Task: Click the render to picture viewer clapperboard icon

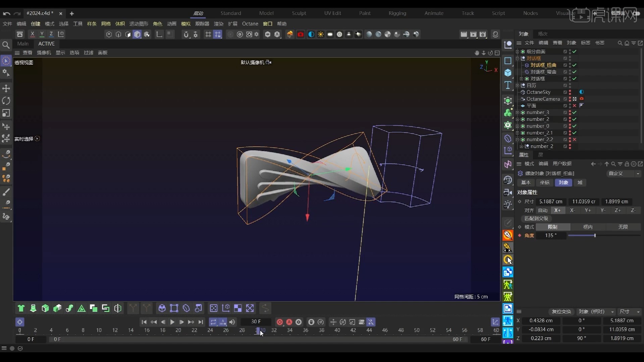Action: click(473, 34)
